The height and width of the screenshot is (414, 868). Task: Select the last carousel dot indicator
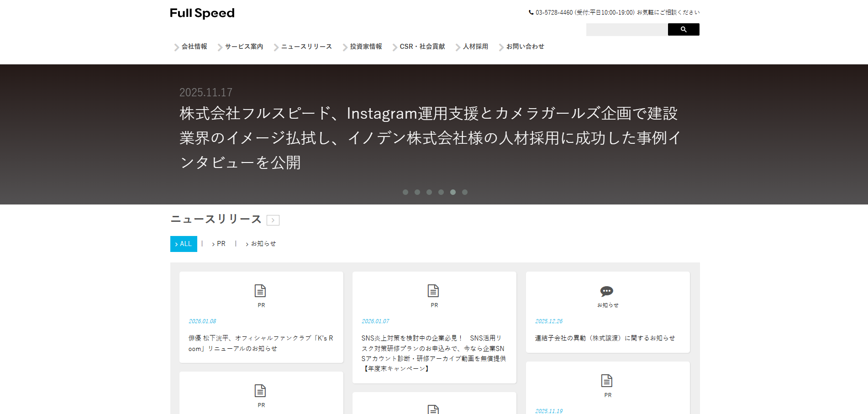[x=465, y=192]
